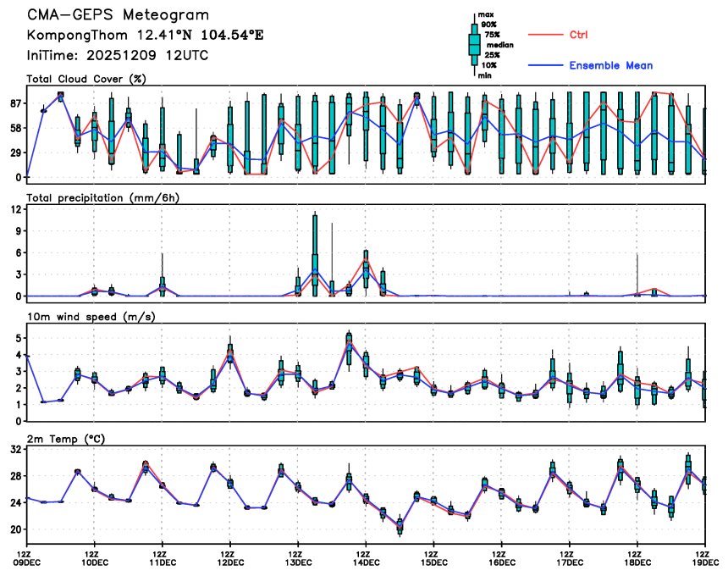Select the 'Ensemble Mean' legend label
Image resolution: width=728 pixels, height=576 pixels.
pos(611,65)
